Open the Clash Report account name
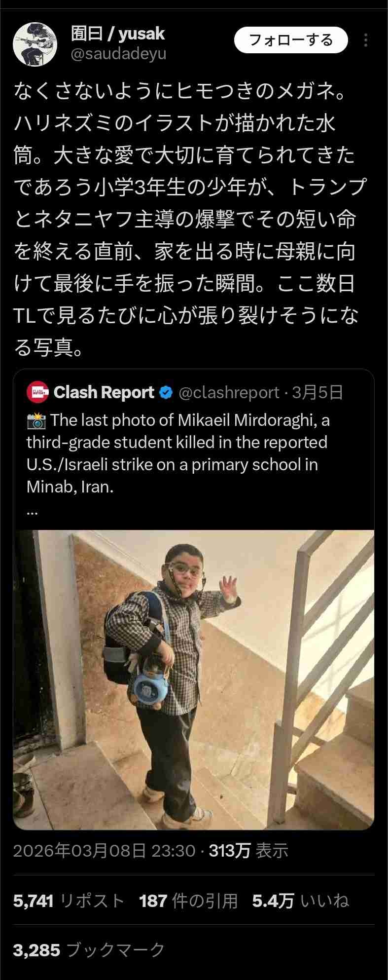This screenshot has width=388, height=980. pos(104,392)
